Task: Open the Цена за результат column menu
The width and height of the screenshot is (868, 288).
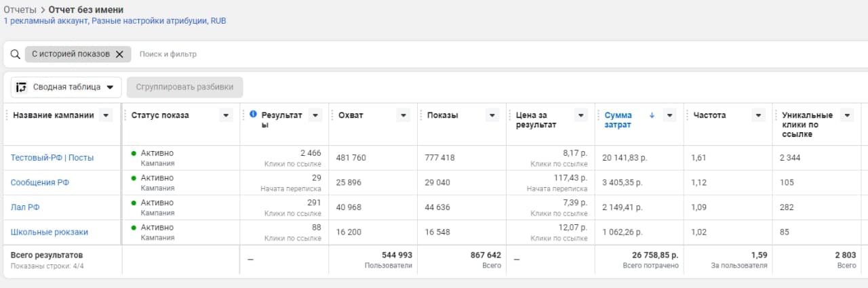Action: click(580, 115)
